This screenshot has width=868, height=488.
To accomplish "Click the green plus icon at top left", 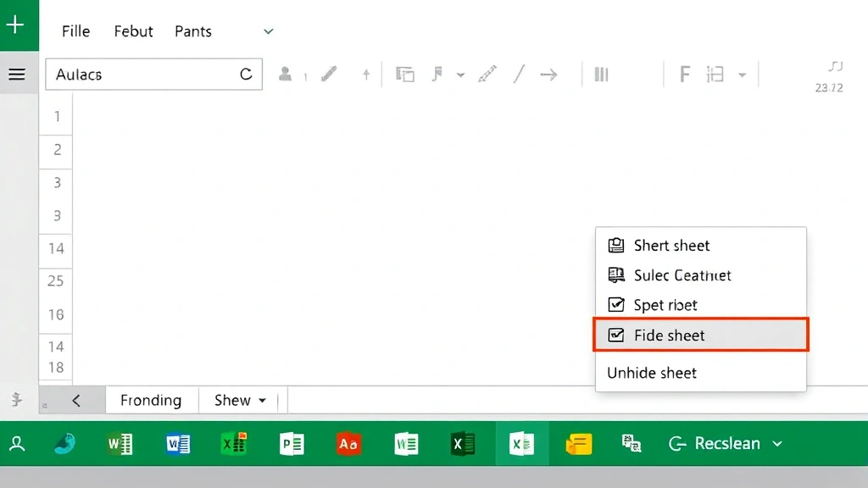I will [x=18, y=25].
